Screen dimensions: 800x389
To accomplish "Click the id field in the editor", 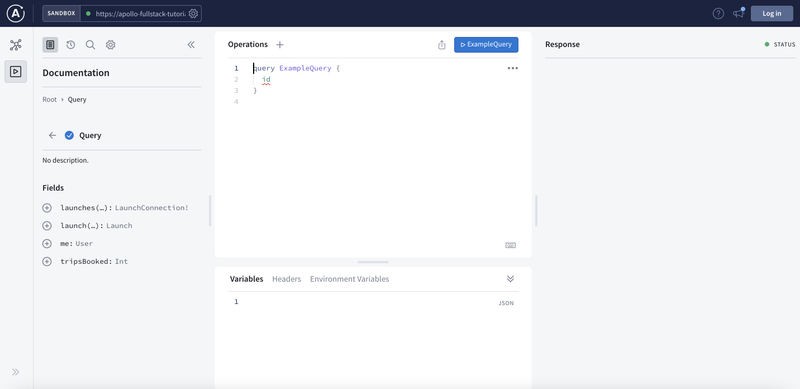I will click(x=266, y=80).
